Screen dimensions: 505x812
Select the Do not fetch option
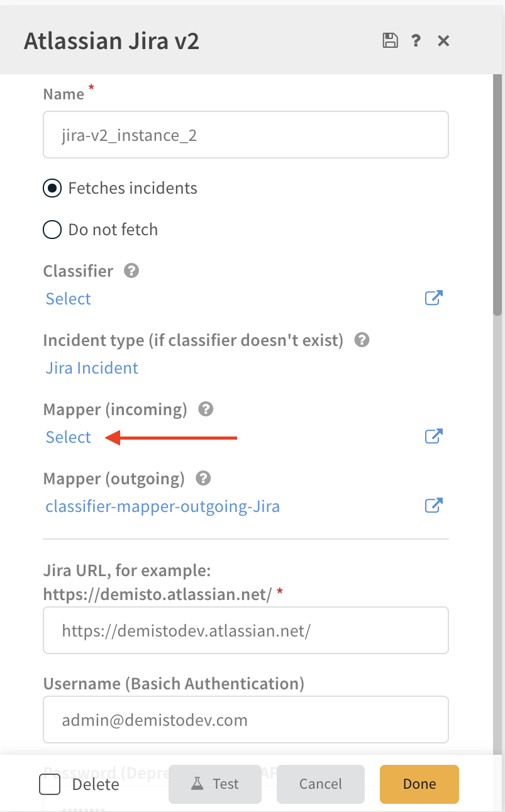(52, 230)
